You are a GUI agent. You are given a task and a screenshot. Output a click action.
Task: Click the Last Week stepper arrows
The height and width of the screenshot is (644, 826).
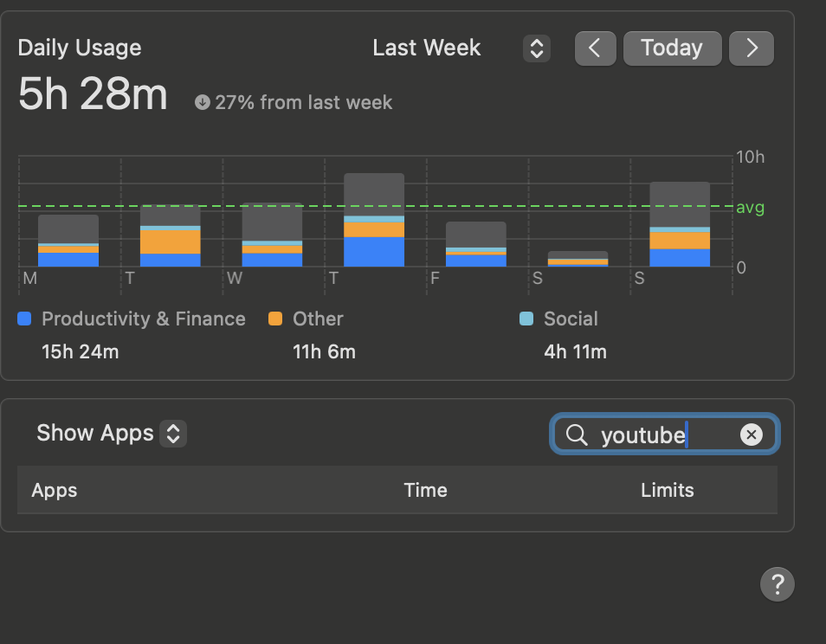tap(536, 48)
